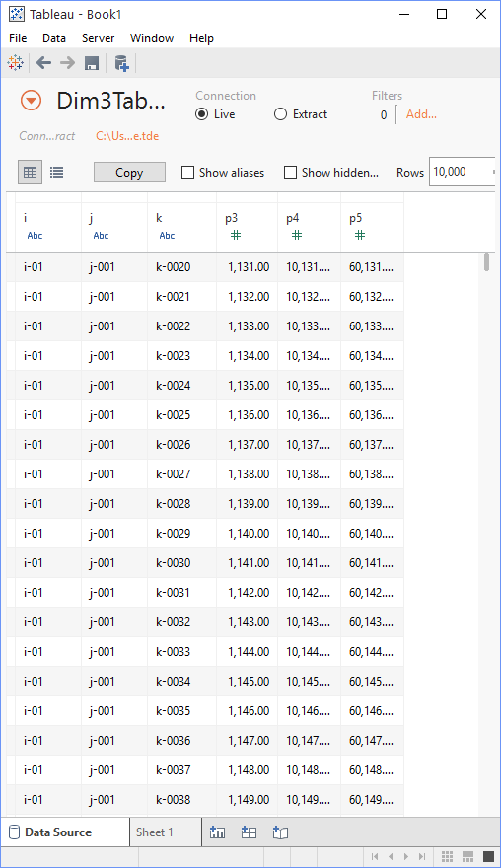Change the k column Abc data type
This screenshot has width=501, height=868.
167,236
